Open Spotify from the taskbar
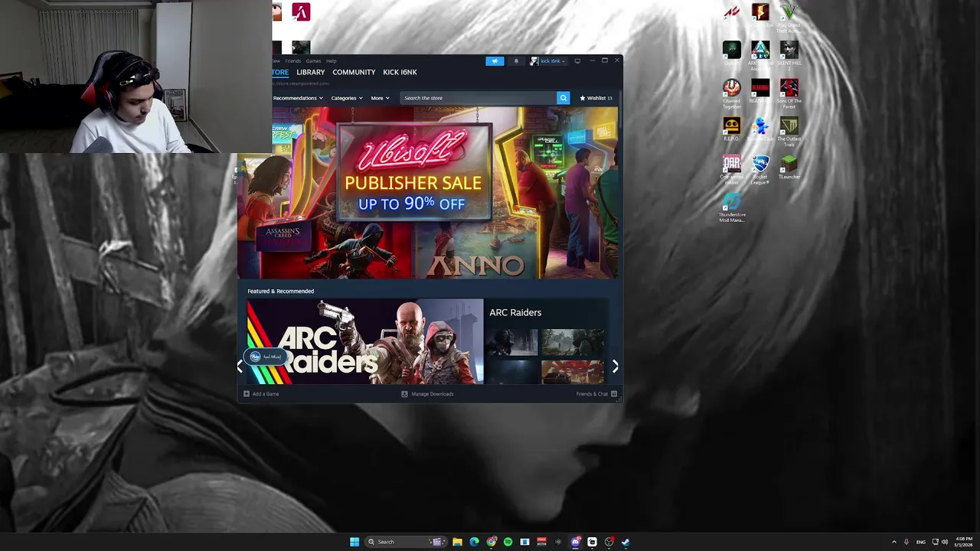The width and height of the screenshot is (980, 551). (508, 542)
